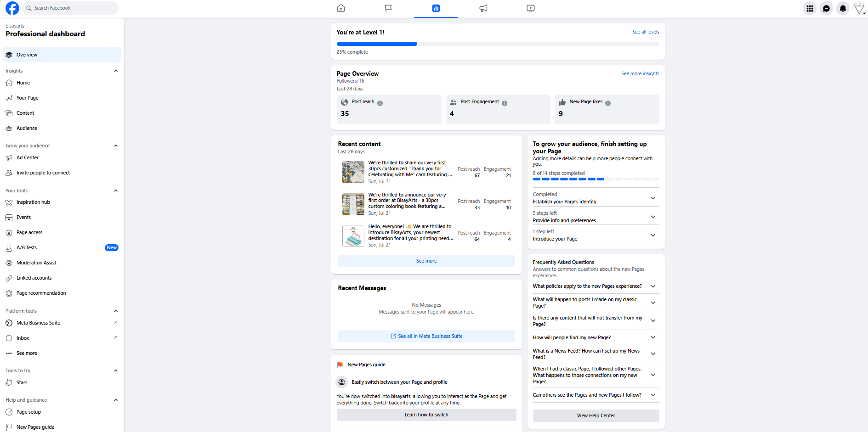
Task: Click the View Help Center button
Action: (x=596, y=415)
